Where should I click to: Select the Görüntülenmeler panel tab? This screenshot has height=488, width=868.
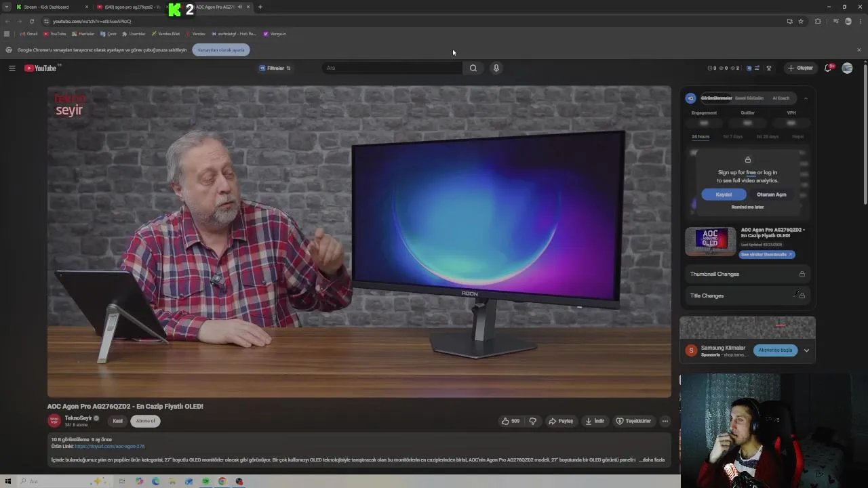pos(716,98)
